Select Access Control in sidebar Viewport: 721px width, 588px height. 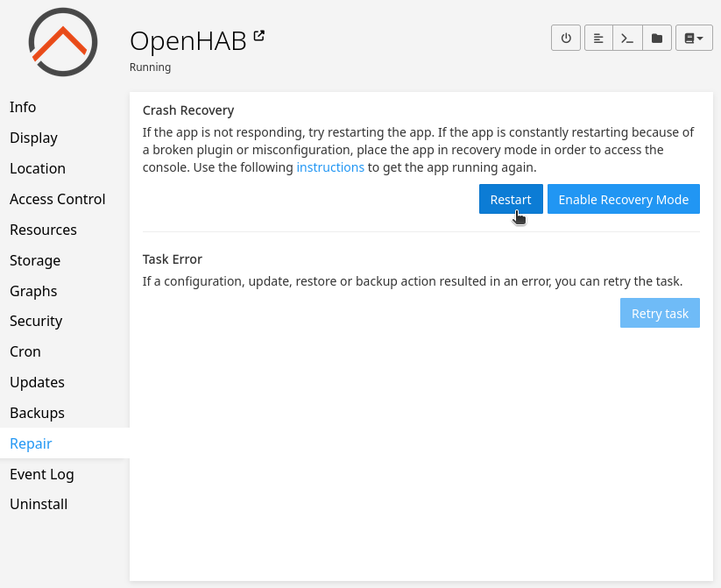click(57, 199)
